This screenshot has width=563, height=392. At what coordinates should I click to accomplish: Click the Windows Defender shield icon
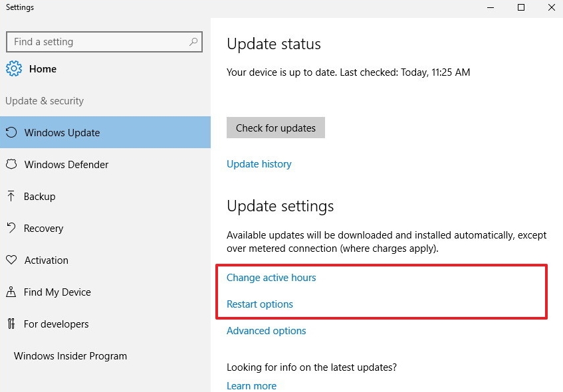coord(11,164)
